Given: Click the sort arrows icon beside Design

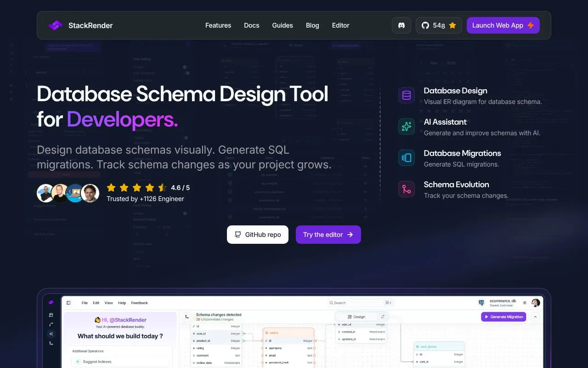Looking at the screenshot, I should (x=383, y=316).
